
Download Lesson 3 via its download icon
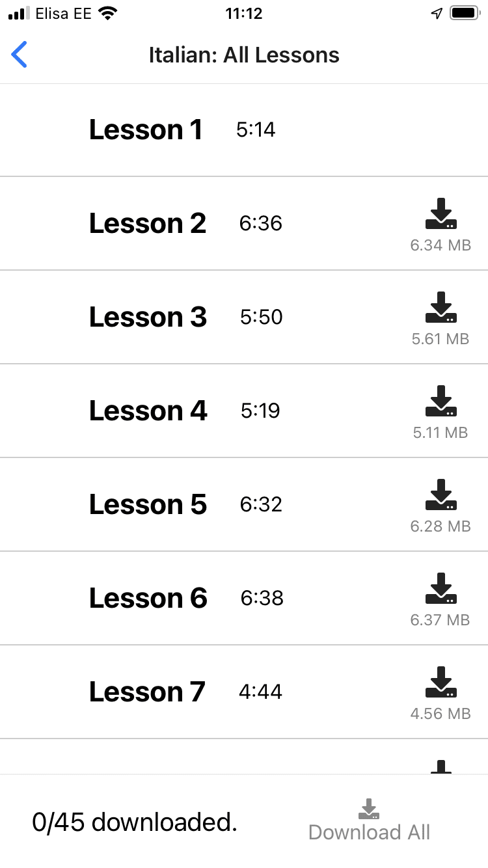pos(441,308)
